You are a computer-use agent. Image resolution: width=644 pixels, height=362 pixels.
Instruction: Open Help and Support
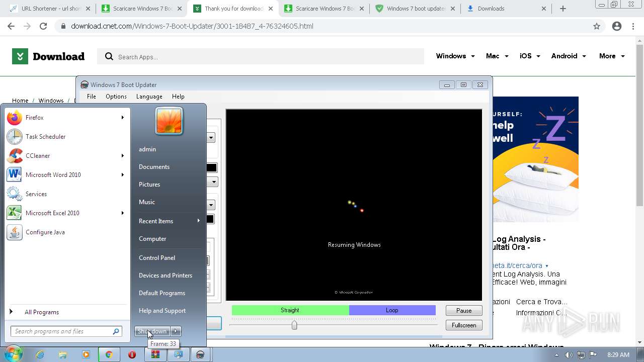click(169, 311)
